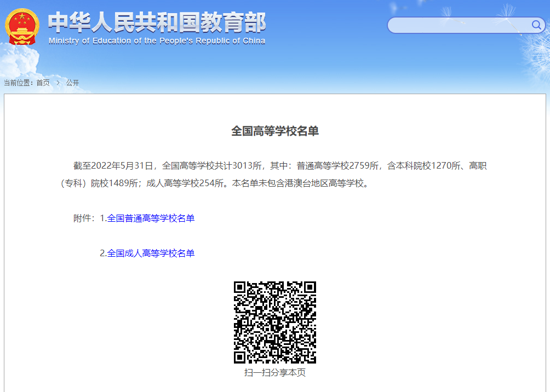Open the 全国普通高等学校名单 attachment link
The width and height of the screenshot is (550, 392).
(151, 218)
